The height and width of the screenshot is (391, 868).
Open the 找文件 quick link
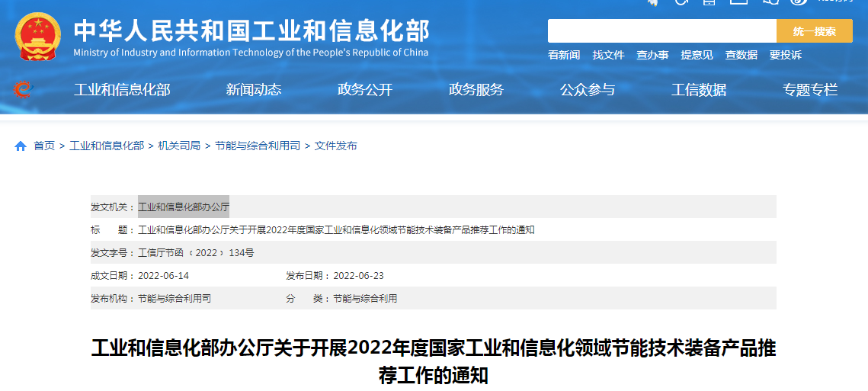tap(608, 55)
